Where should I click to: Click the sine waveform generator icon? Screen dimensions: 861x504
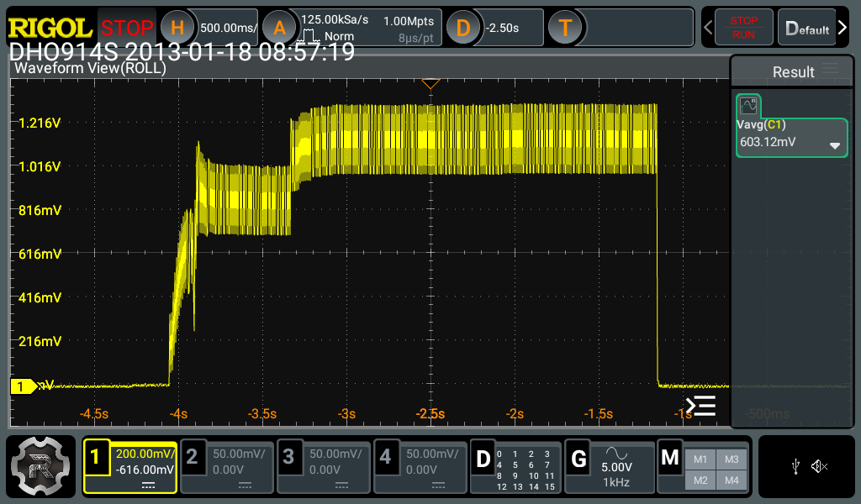tap(616, 453)
